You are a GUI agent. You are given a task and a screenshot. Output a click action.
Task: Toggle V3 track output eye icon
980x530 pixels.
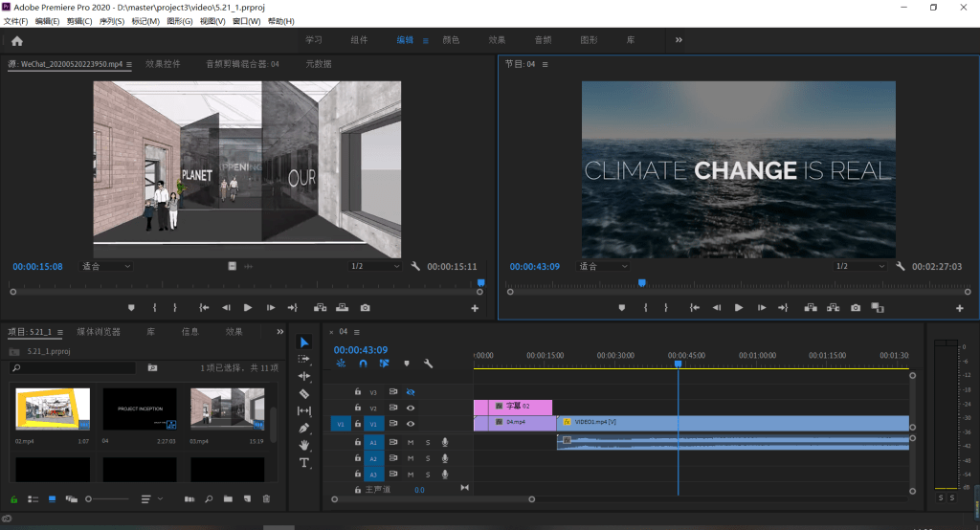pyautogui.click(x=411, y=391)
